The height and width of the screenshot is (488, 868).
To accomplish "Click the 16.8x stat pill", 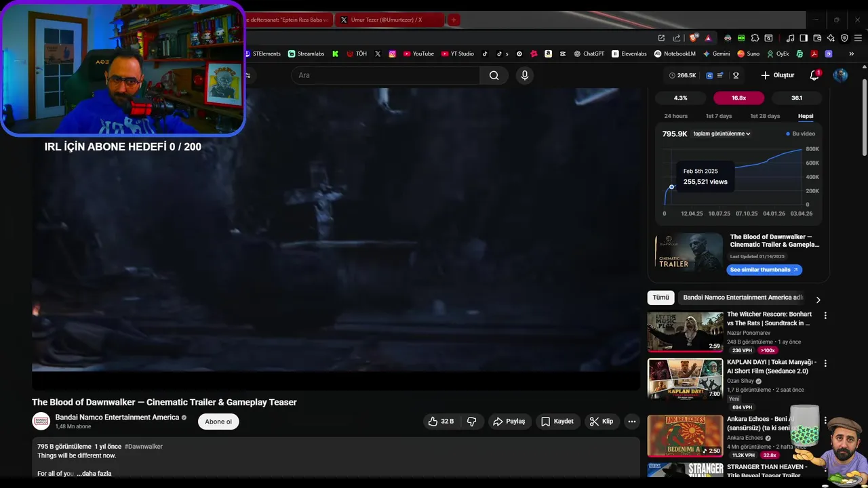I will point(738,98).
